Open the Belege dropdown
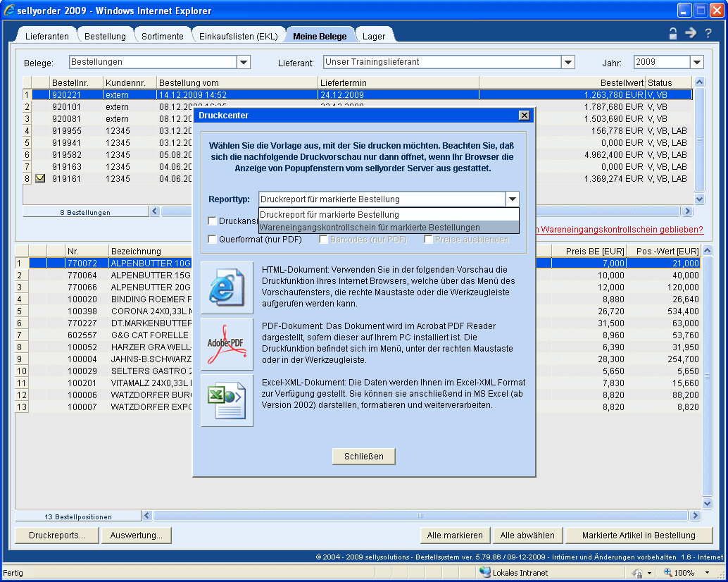 [244, 63]
